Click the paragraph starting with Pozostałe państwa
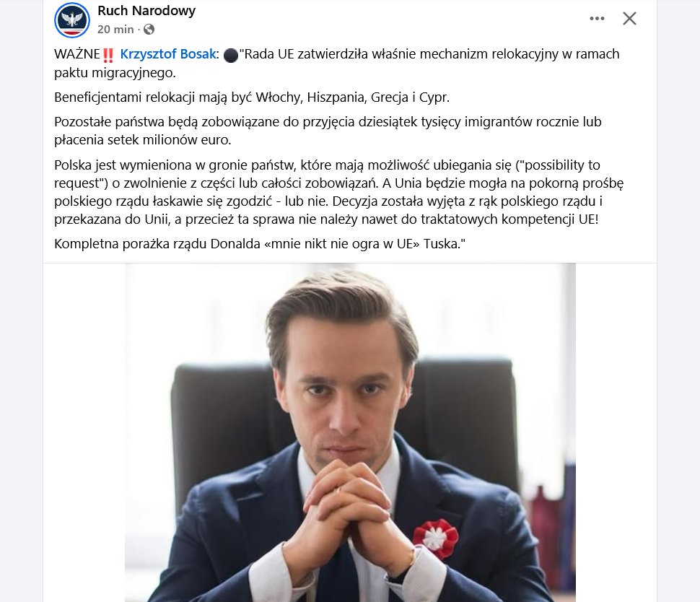700x602 pixels. (x=328, y=131)
